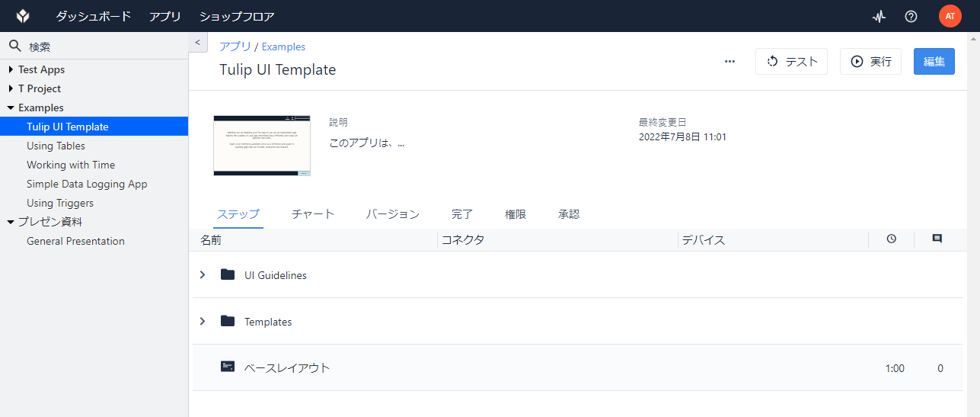Switch to the 承認 tab
This screenshot has height=417, width=980.
(x=569, y=214)
